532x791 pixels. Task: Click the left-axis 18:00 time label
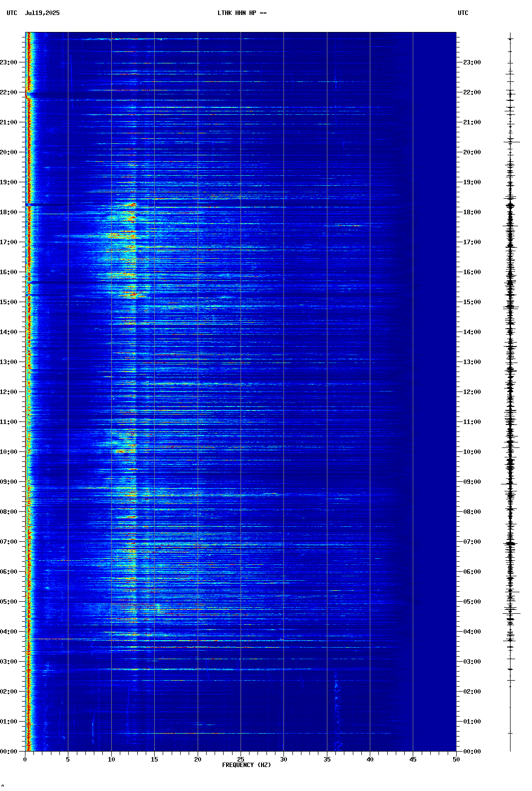(x=8, y=212)
